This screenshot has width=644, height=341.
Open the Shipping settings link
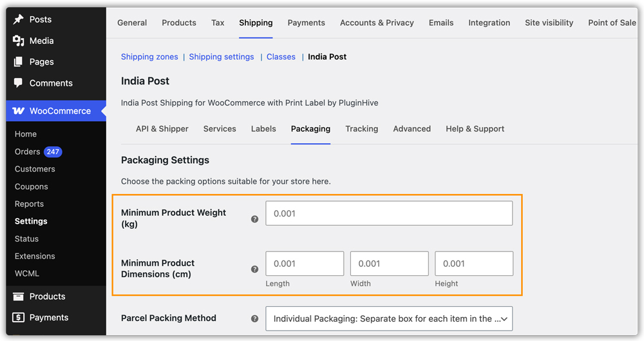point(222,57)
